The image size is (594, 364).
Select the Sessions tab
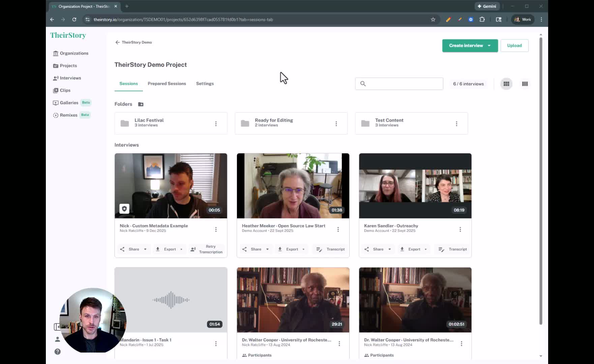pos(128,84)
